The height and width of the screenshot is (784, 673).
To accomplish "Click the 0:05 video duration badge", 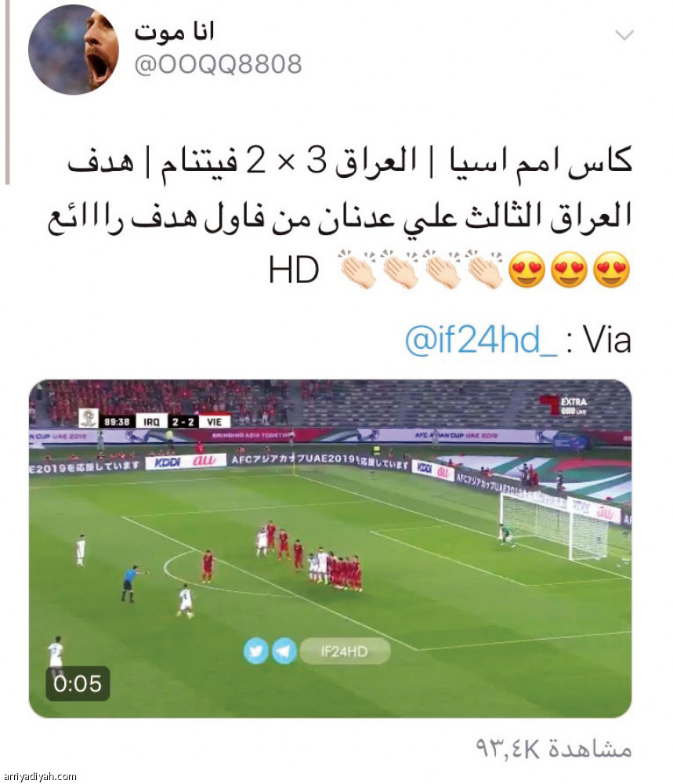I will pyautogui.click(x=78, y=684).
